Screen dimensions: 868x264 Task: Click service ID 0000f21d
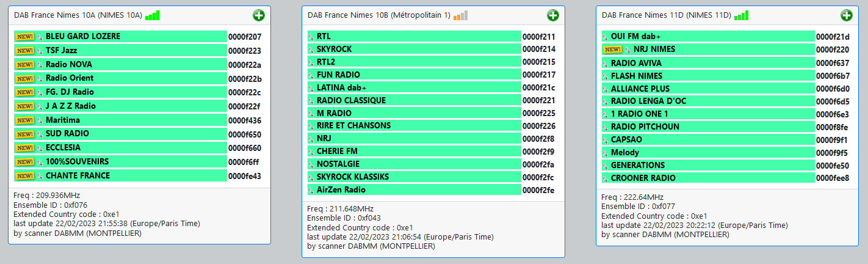tap(833, 37)
